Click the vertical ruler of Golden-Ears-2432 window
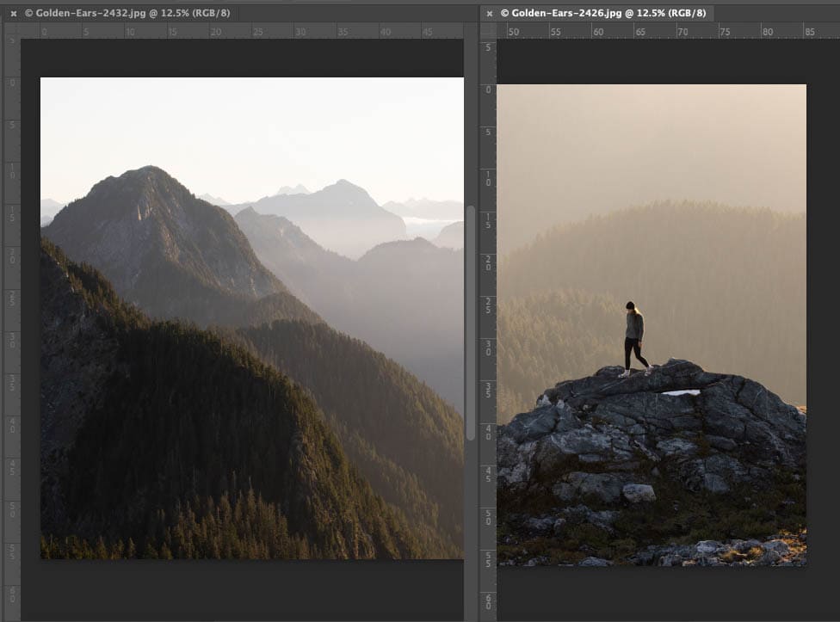 pyautogui.click(x=12, y=329)
